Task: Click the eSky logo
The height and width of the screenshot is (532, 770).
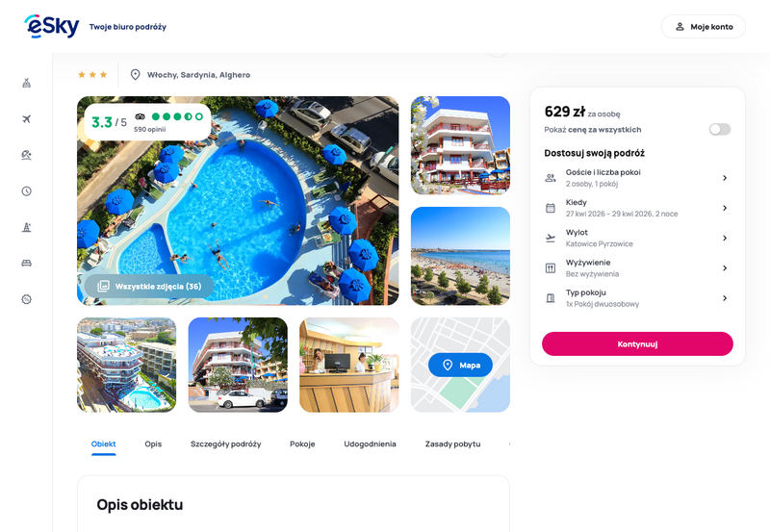Action: click(52, 26)
